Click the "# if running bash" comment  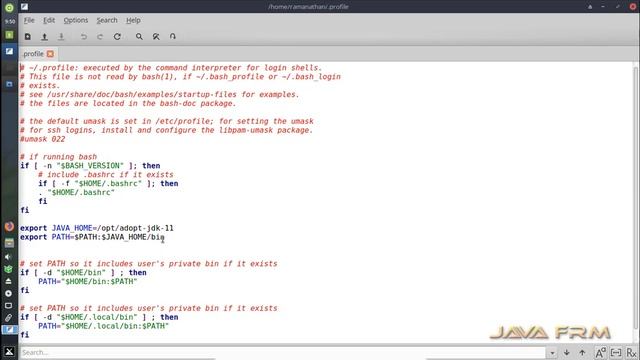[x=58, y=157]
